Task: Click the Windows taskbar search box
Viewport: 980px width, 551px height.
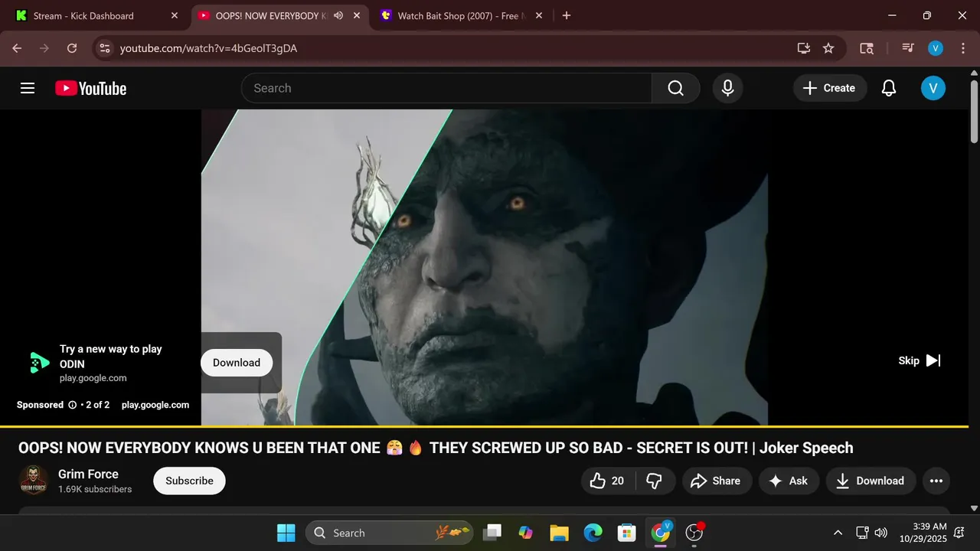Action: (x=390, y=533)
